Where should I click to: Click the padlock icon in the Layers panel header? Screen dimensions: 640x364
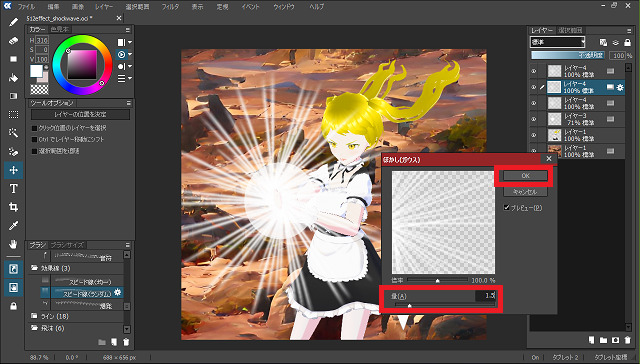tap(627, 42)
